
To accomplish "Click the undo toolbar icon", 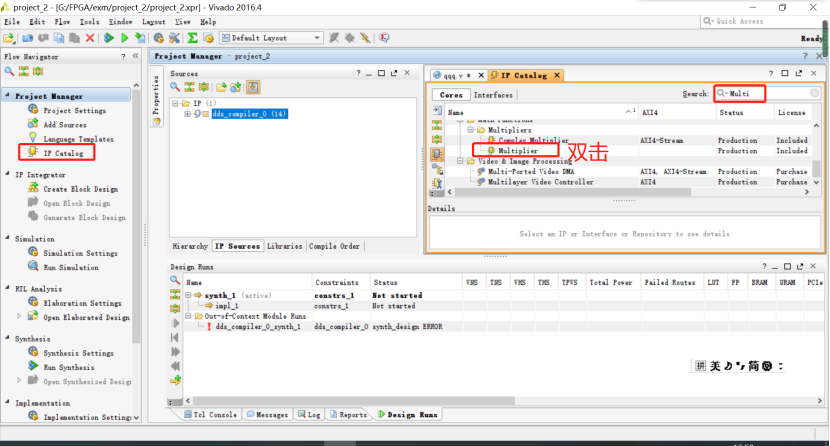I will 28,38.
